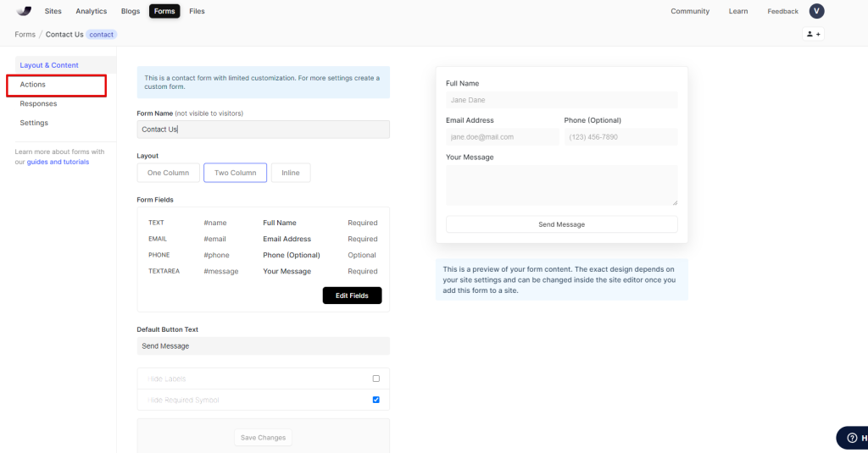Open the Actions sidebar tab

click(33, 85)
